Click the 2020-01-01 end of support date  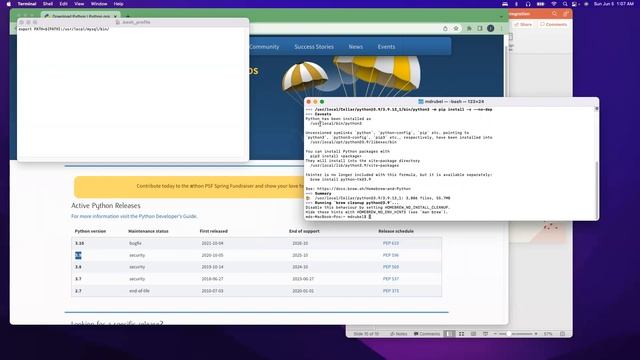tap(303, 291)
